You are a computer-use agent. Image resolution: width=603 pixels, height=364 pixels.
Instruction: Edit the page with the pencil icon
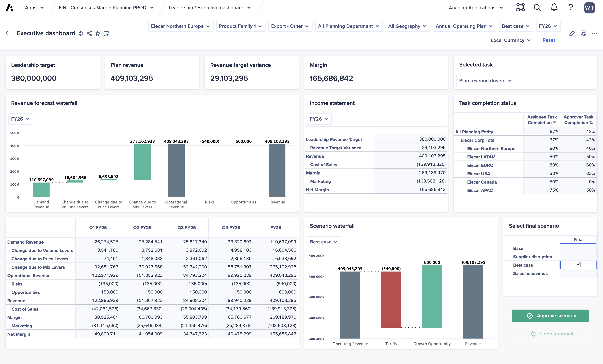[x=572, y=33]
